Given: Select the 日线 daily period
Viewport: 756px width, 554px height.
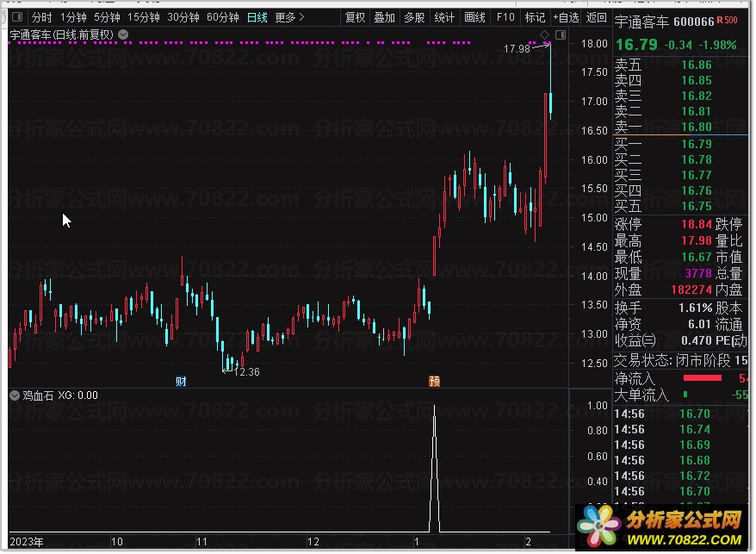Looking at the screenshot, I should tap(257, 18).
